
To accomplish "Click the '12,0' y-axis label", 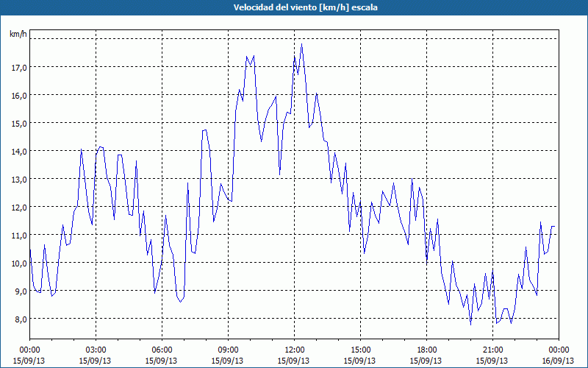I will pos(19,208).
